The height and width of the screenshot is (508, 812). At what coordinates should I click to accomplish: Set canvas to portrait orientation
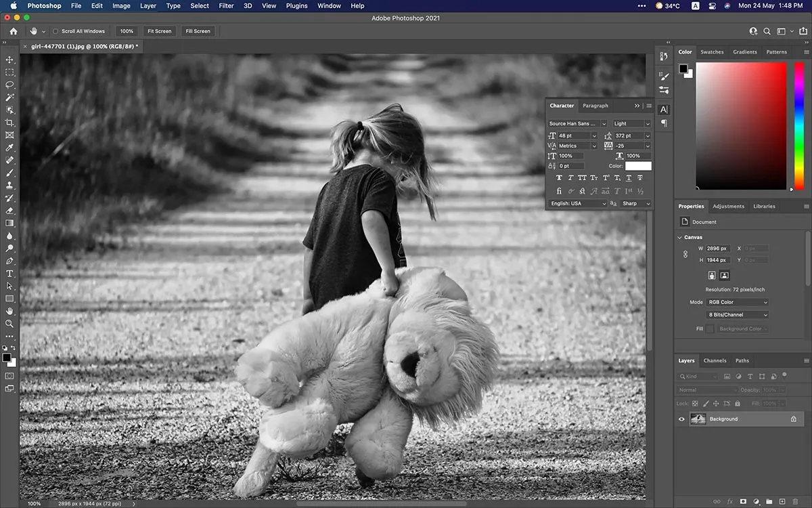point(712,275)
